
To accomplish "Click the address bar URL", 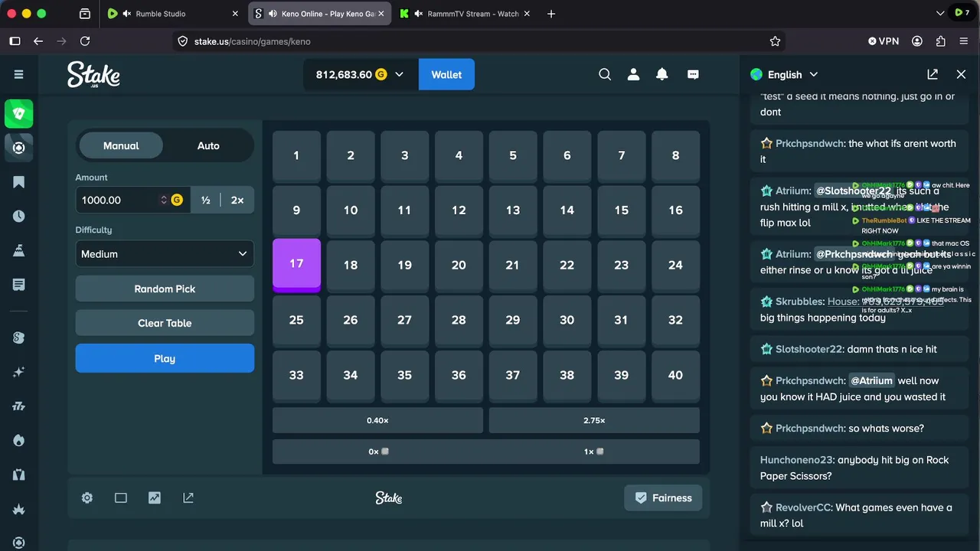I will [252, 41].
